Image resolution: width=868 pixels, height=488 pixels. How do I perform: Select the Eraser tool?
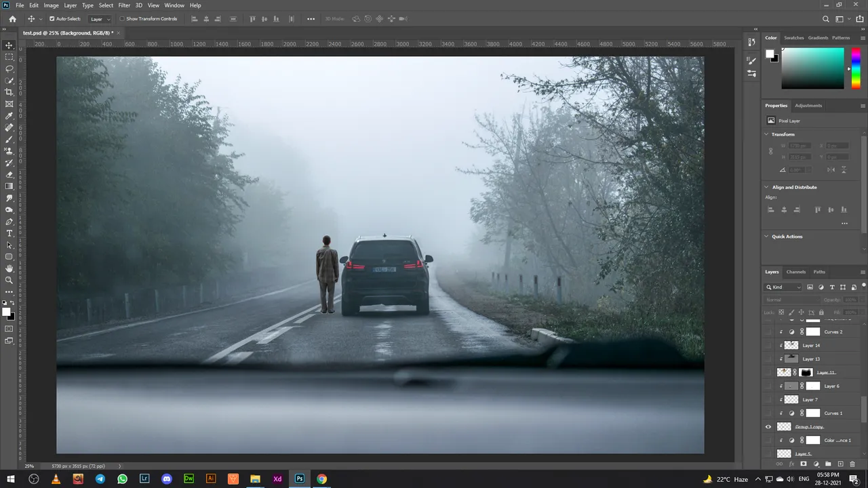[9, 174]
